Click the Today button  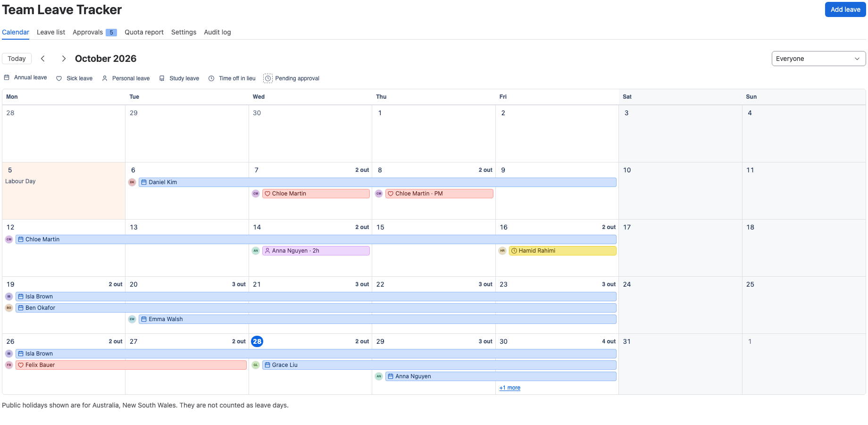coord(17,59)
